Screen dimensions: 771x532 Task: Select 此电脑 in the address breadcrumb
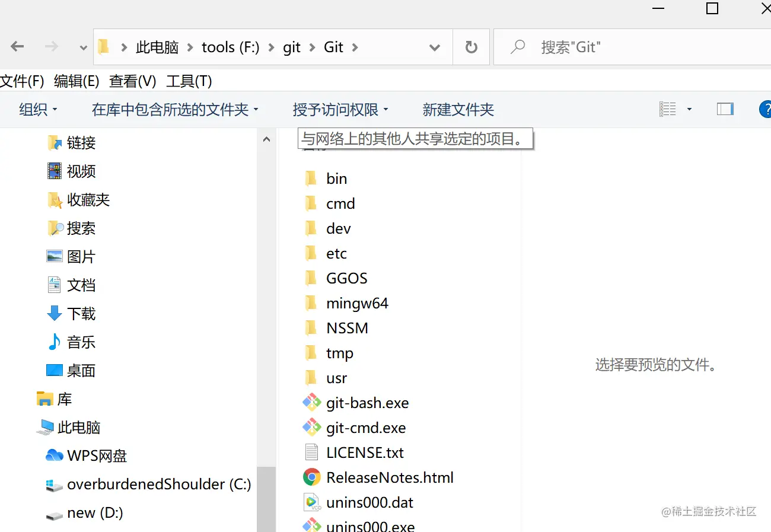click(157, 47)
